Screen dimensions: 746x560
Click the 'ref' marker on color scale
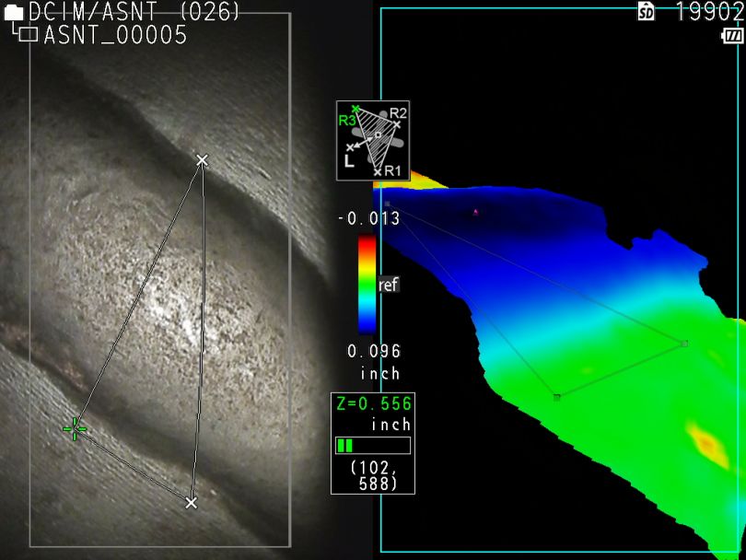click(388, 286)
